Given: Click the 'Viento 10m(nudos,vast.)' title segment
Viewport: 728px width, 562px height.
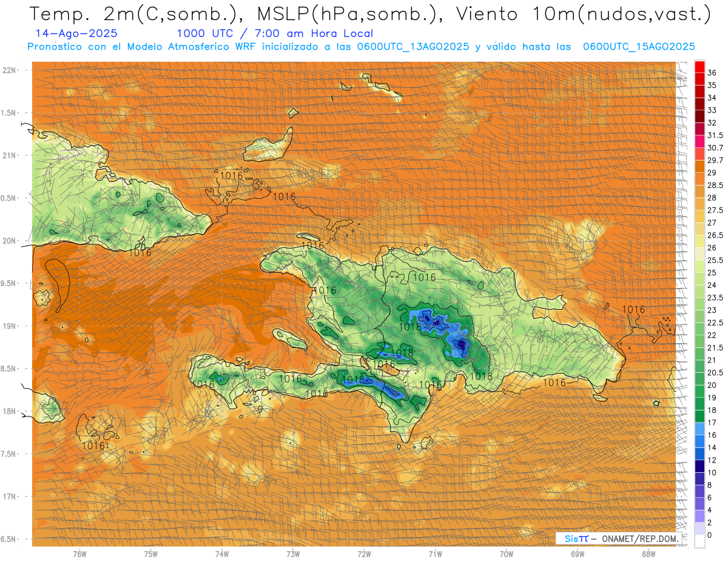Looking at the screenshot, I should point(583,15).
